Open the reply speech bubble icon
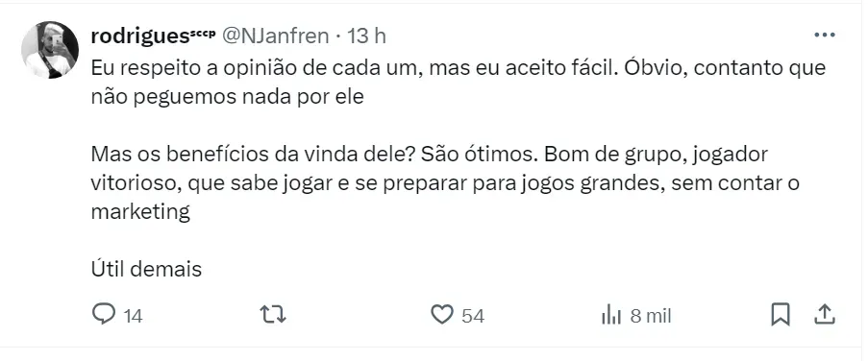Image resolution: width=868 pixels, height=361 pixels. pyautogui.click(x=103, y=315)
